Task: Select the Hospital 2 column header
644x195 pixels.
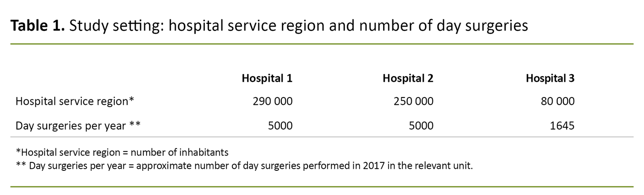Action: click(408, 78)
